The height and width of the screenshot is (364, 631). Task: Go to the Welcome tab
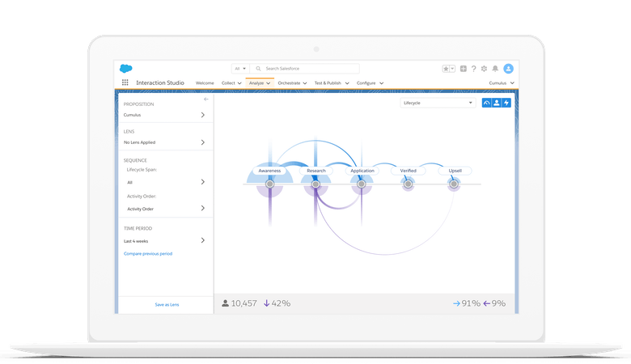pyautogui.click(x=205, y=83)
